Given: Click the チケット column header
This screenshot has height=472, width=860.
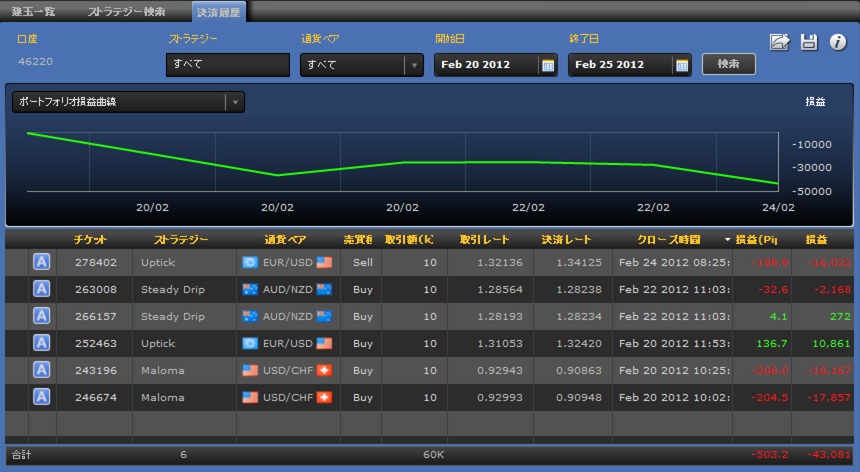Looking at the screenshot, I should [x=90, y=240].
